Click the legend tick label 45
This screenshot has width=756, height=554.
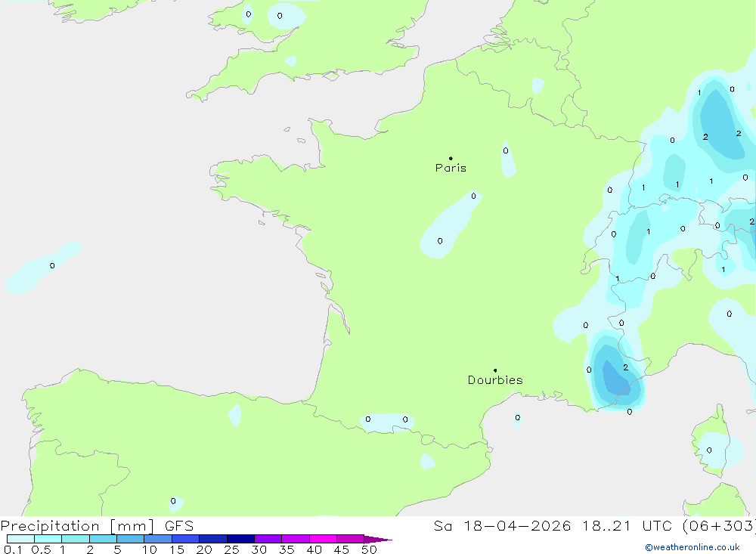click(342, 549)
